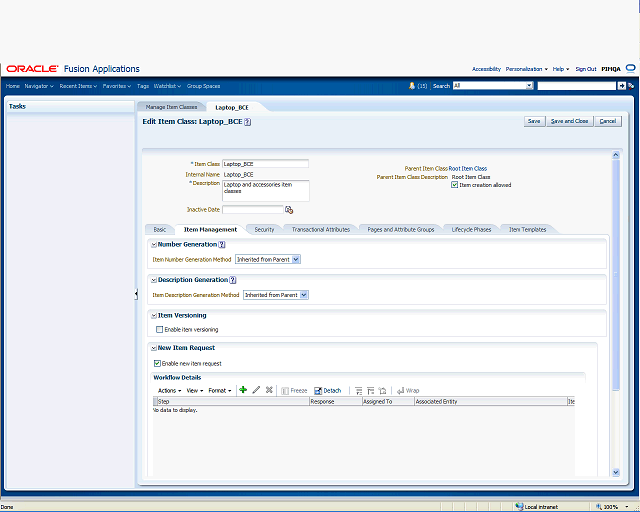Open the Recent Items menu

pyautogui.click(x=78, y=86)
